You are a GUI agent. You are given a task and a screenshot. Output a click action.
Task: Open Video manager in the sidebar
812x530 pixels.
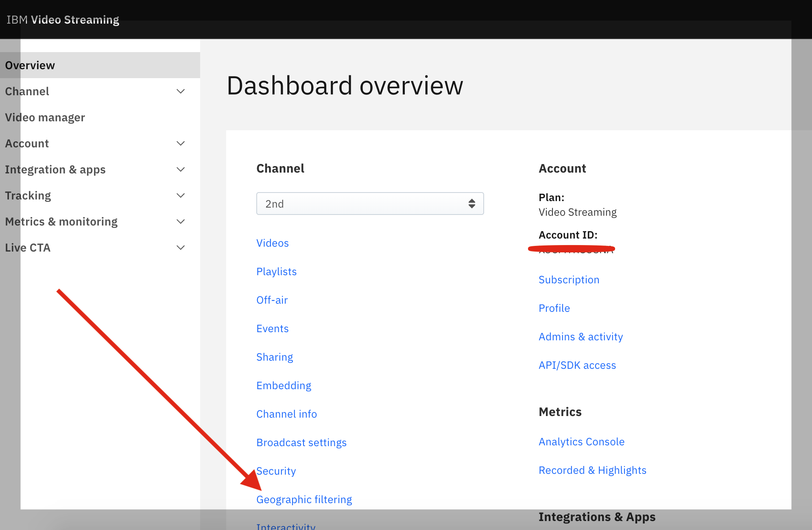click(x=45, y=117)
